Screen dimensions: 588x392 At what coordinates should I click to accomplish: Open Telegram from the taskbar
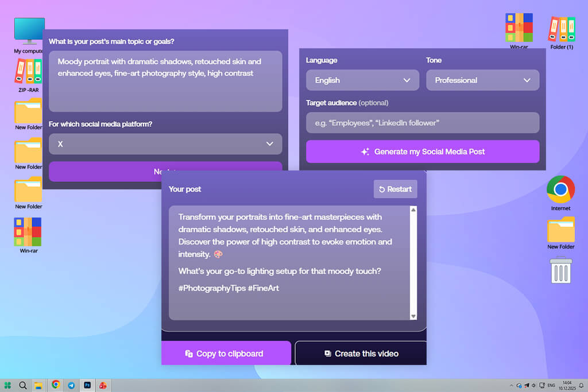point(71,385)
